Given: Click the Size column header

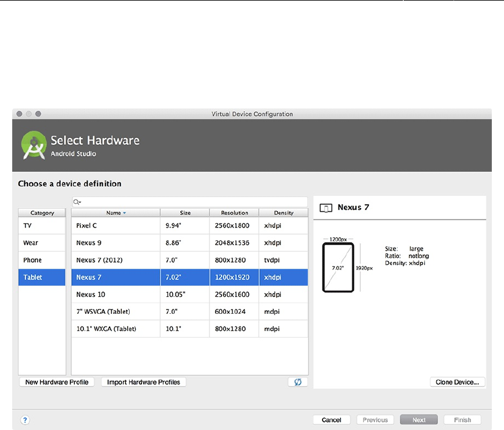Looking at the screenshot, I should 185,213.
